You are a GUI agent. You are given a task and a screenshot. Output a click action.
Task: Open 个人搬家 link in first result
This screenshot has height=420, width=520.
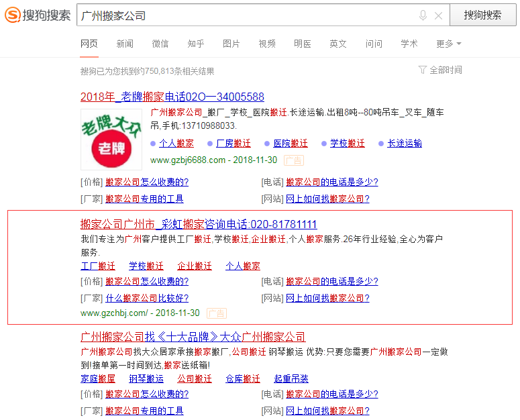(176, 143)
